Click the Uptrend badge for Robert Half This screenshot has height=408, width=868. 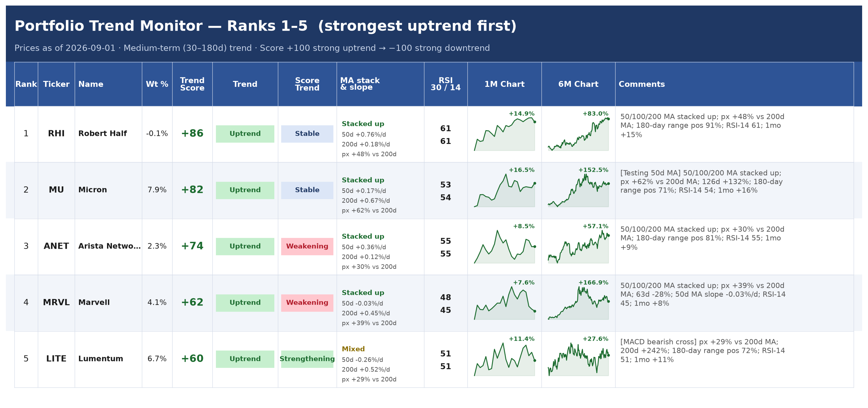(x=245, y=134)
